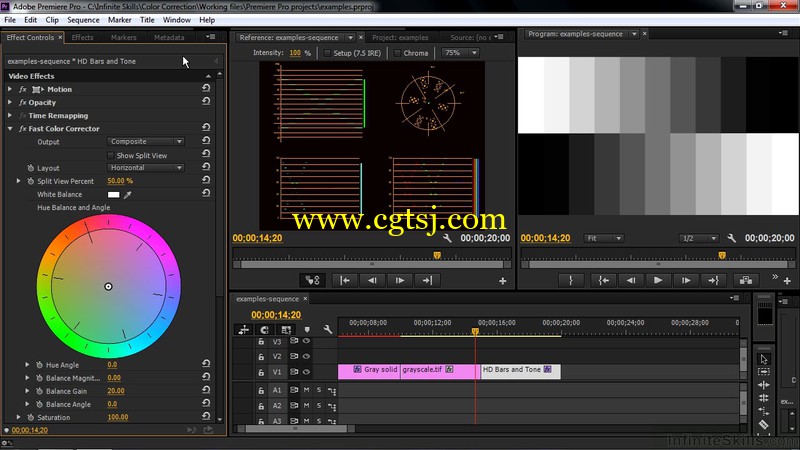Step back one frame in Program monitor
The height and width of the screenshot is (450, 800).
(x=631, y=280)
